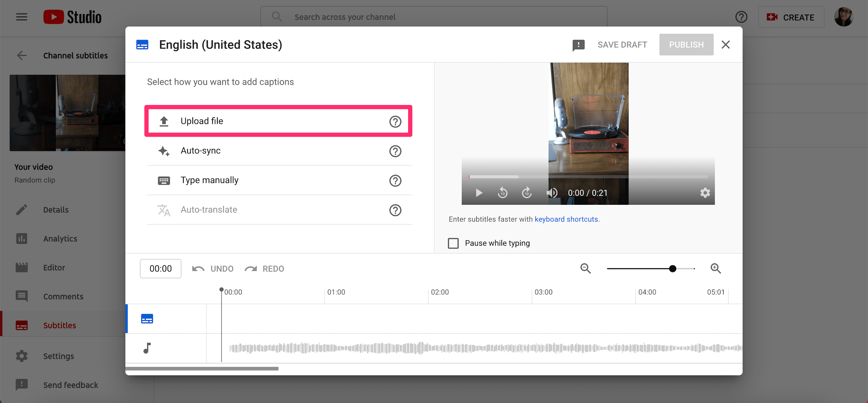
Task: Click the video thumbnail in sidebar
Action: click(x=68, y=113)
